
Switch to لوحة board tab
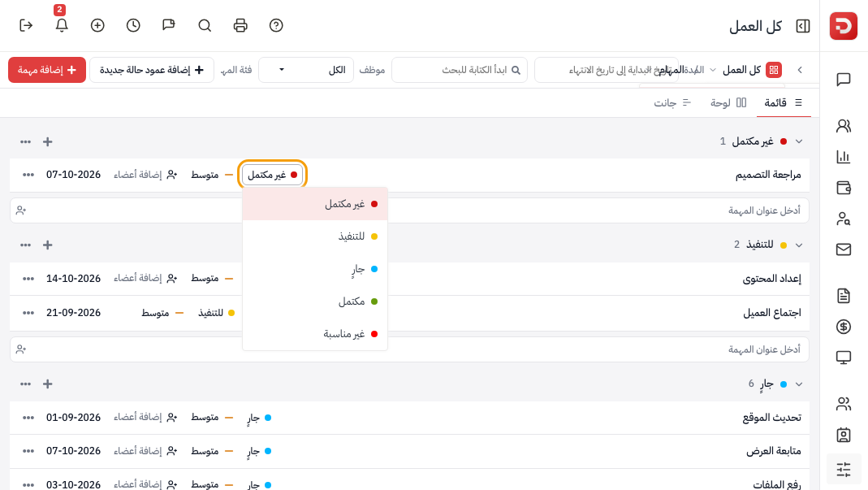pos(728,102)
